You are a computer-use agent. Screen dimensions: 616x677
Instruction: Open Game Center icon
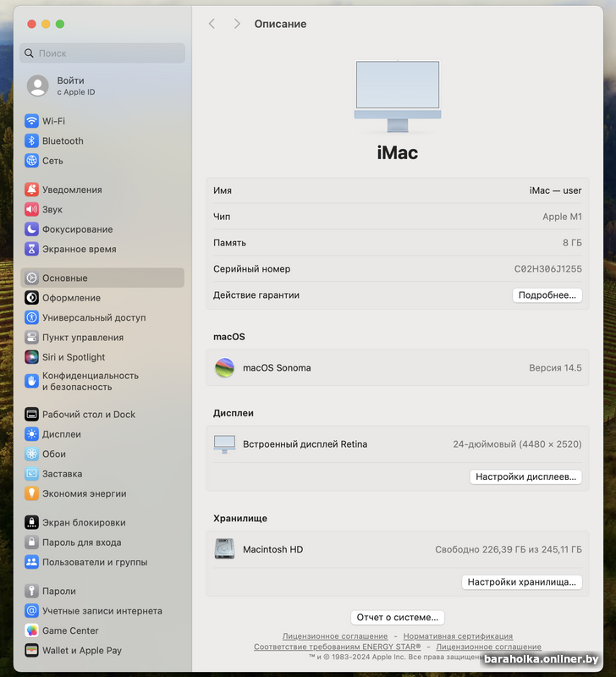31,630
